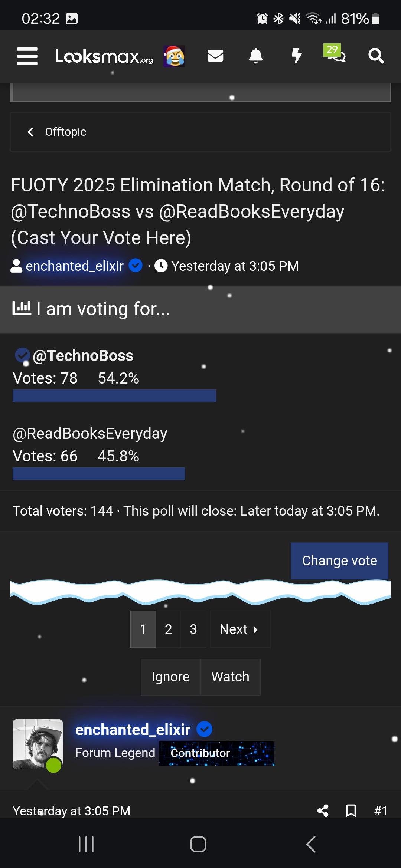Image resolution: width=401 pixels, height=868 pixels.
Task: Click the lightning bolt activity icon
Action: click(x=297, y=56)
